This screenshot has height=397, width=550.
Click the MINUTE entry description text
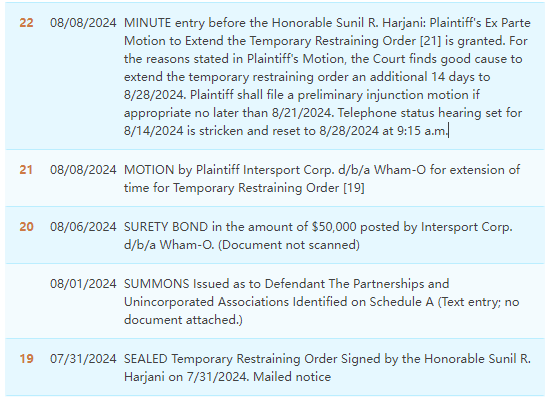coord(327,77)
